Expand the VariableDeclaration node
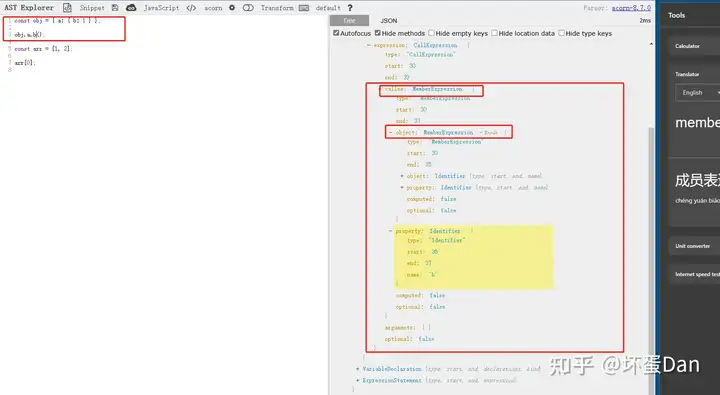The height and width of the screenshot is (395, 720). (x=358, y=369)
